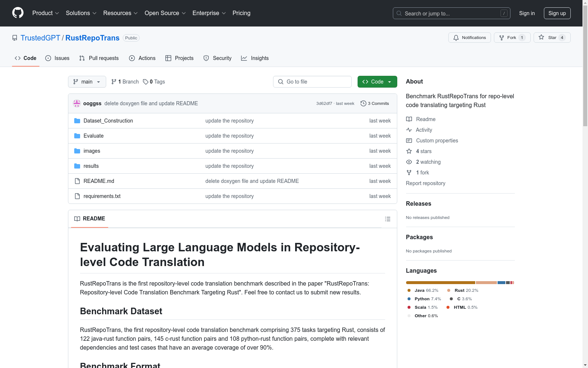Open the Dataset_Construction folder

point(108,121)
